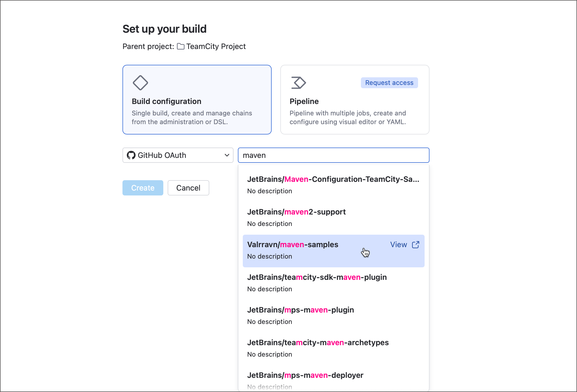Open the GitHub OAuth connection dropdown
The height and width of the screenshot is (392, 577).
(x=178, y=155)
